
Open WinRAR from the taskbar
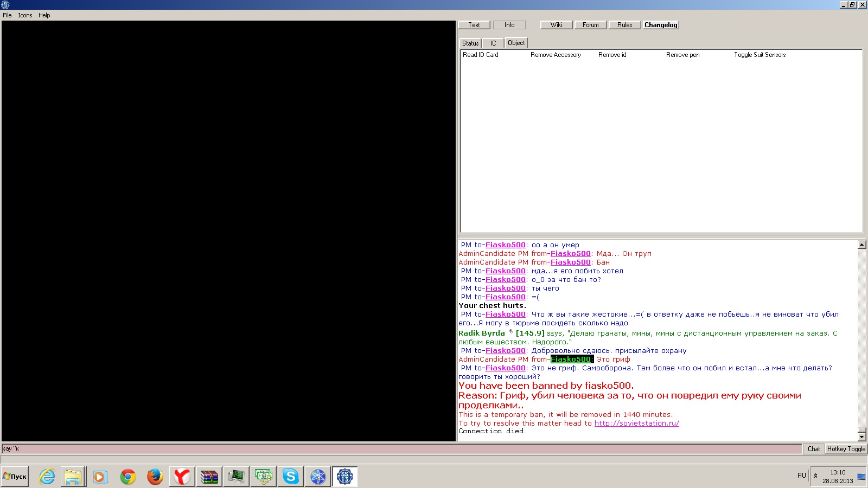(209, 477)
